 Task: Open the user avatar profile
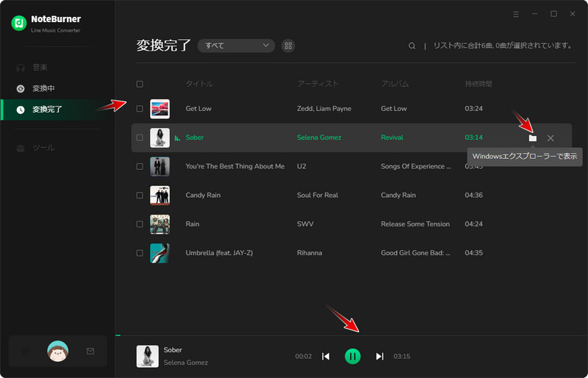(58, 352)
